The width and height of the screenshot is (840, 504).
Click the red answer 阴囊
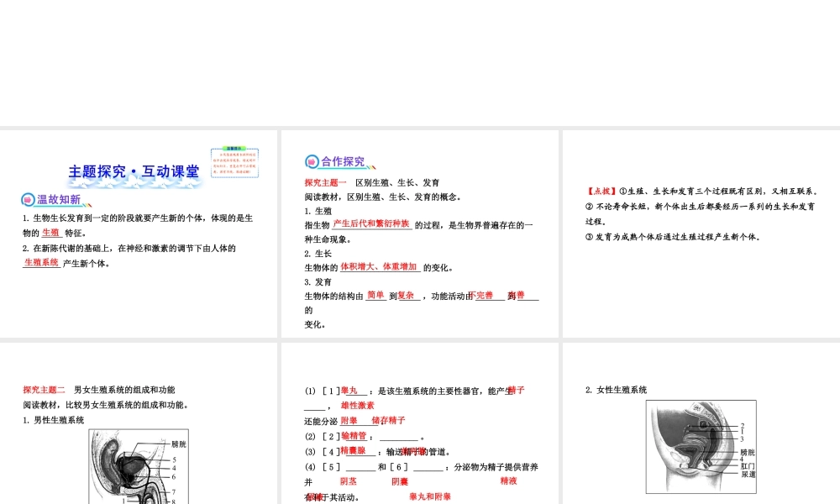pyautogui.click(x=400, y=481)
